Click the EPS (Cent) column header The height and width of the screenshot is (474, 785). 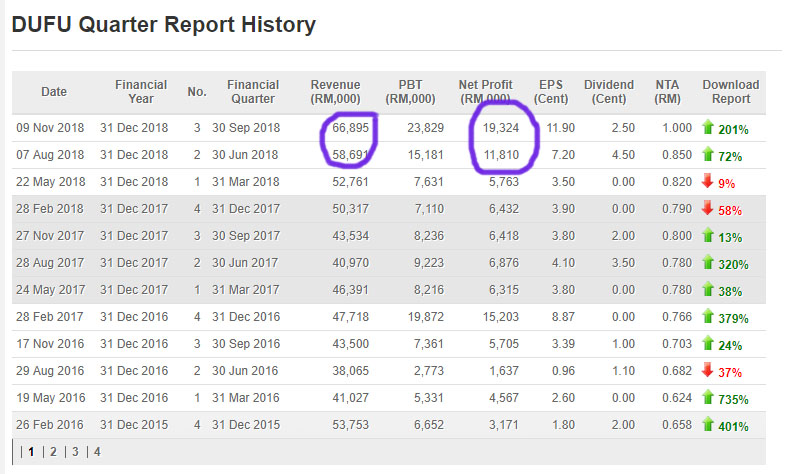pyautogui.click(x=551, y=92)
